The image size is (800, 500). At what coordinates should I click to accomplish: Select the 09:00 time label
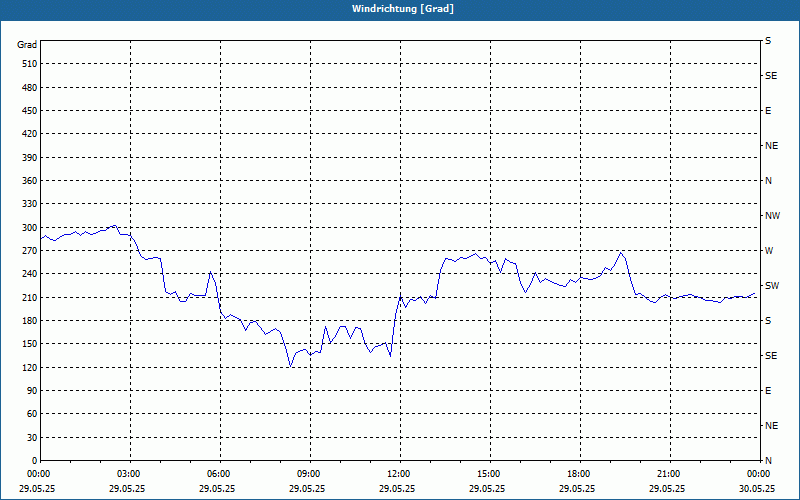point(307,474)
